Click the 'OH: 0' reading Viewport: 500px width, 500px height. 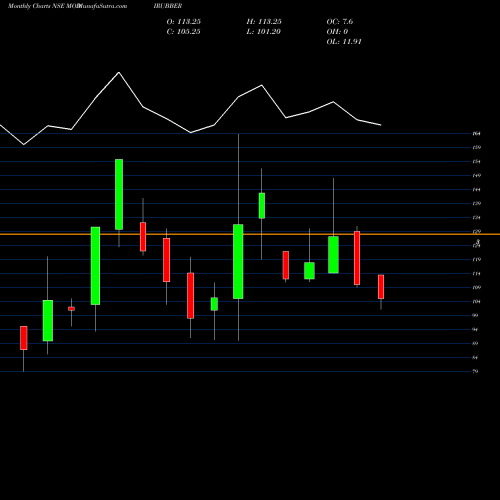click(x=337, y=31)
